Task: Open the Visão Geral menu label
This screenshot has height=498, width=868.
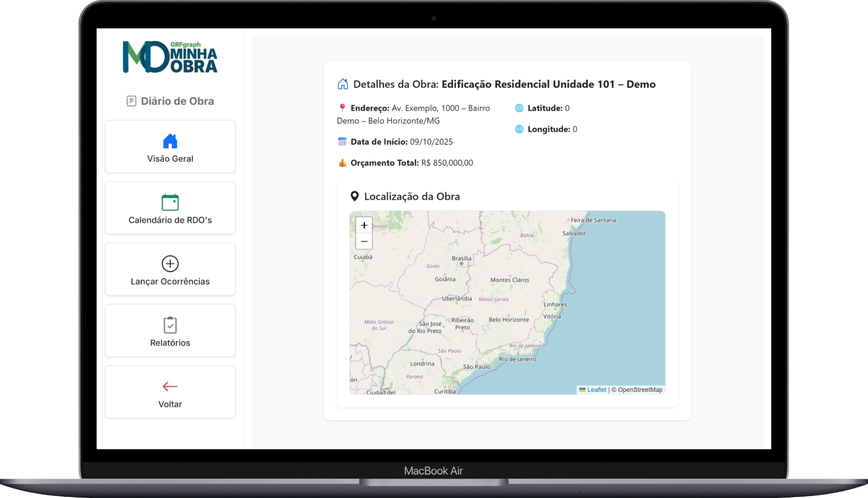Action: [x=170, y=159]
